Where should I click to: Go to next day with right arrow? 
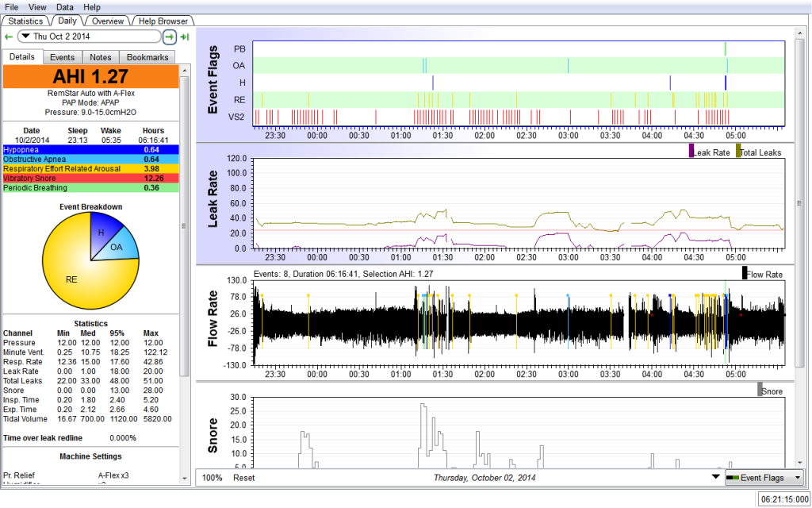point(170,37)
